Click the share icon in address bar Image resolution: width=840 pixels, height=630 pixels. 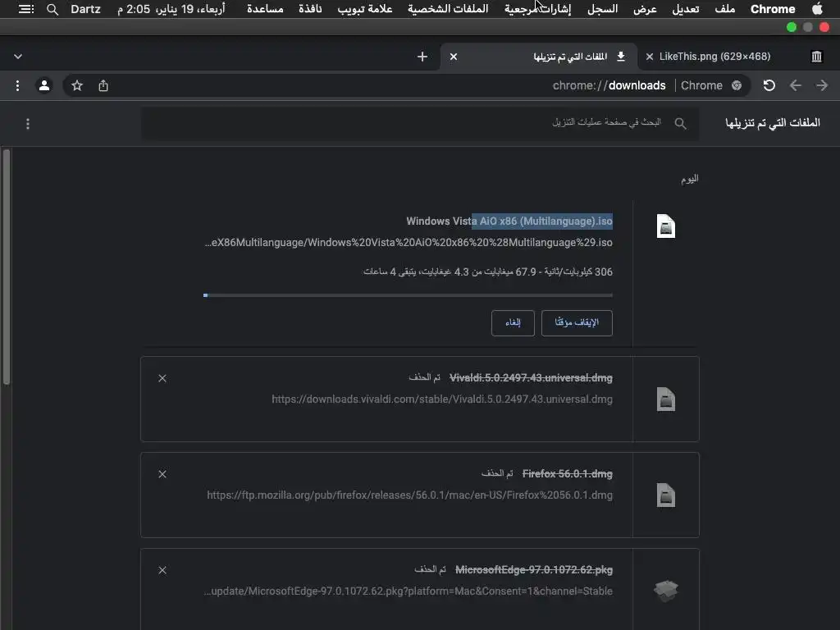point(103,85)
